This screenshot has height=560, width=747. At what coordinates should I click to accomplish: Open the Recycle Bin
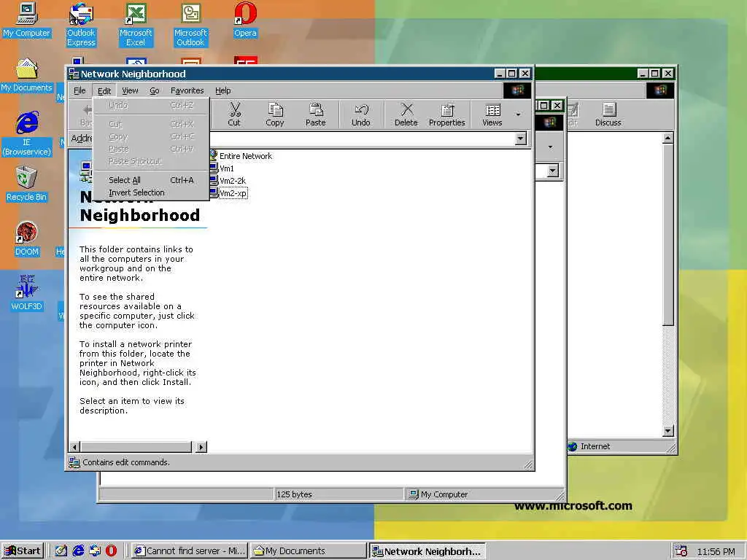(27, 184)
